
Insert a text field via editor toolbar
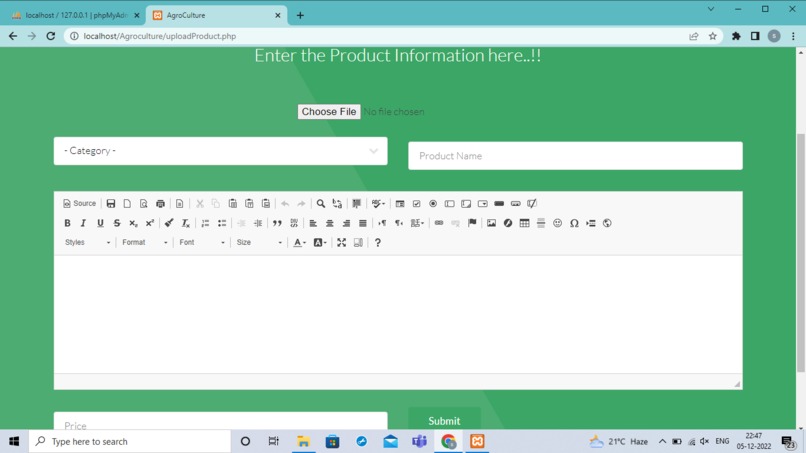tap(449, 204)
